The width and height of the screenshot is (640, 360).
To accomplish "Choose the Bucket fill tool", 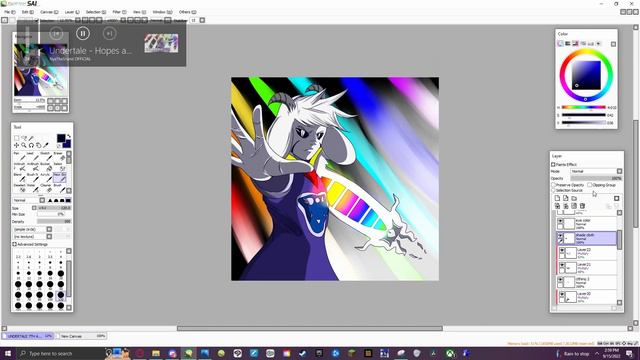I will [47, 167].
